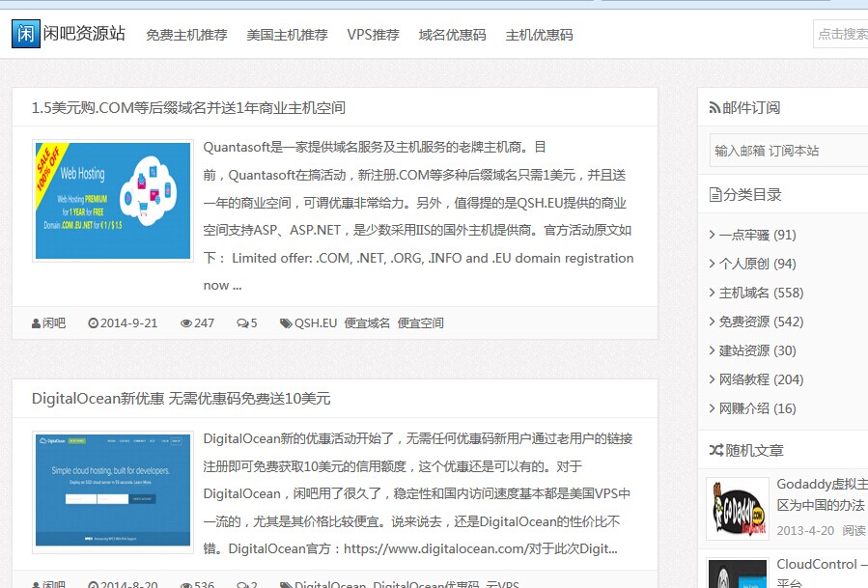Open the 网赚介绍 (16) category
868x588 pixels.
757,408
